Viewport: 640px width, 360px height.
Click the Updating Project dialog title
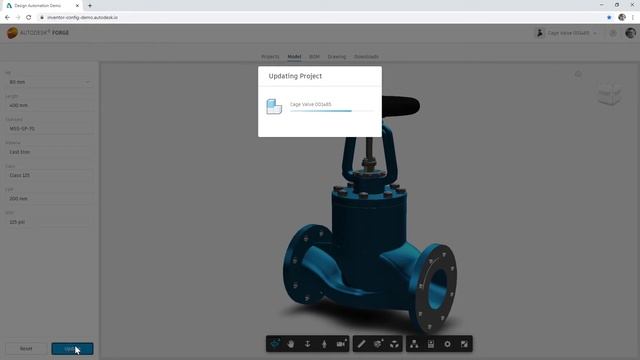point(295,76)
